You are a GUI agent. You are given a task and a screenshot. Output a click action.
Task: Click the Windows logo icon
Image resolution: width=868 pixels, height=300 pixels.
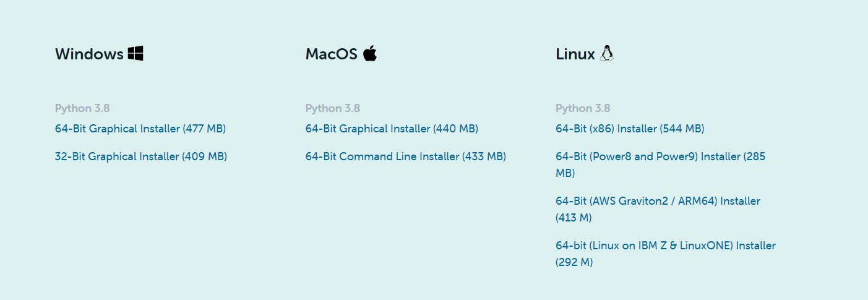point(135,54)
